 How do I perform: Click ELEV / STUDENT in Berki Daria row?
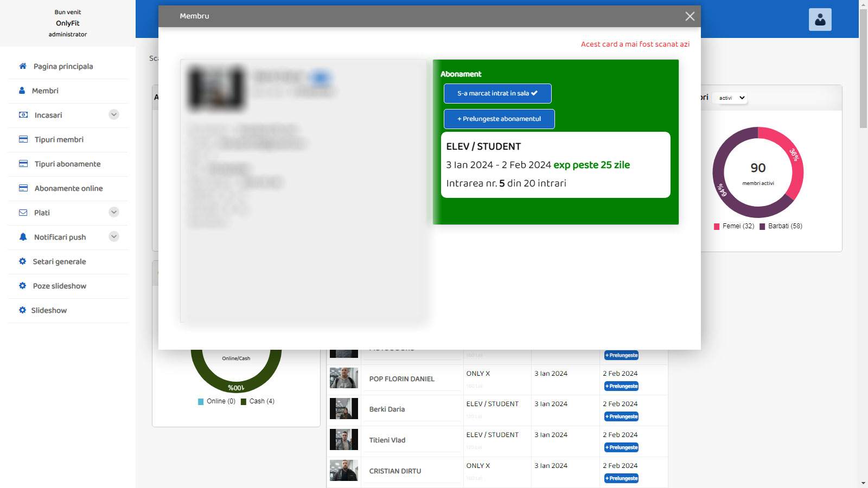(493, 404)
